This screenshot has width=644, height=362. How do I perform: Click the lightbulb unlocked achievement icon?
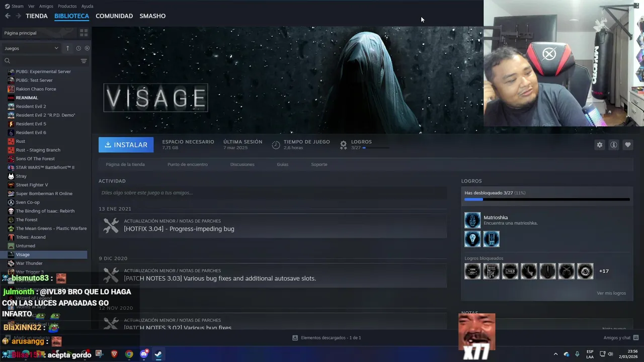click(x=472, y=239)
